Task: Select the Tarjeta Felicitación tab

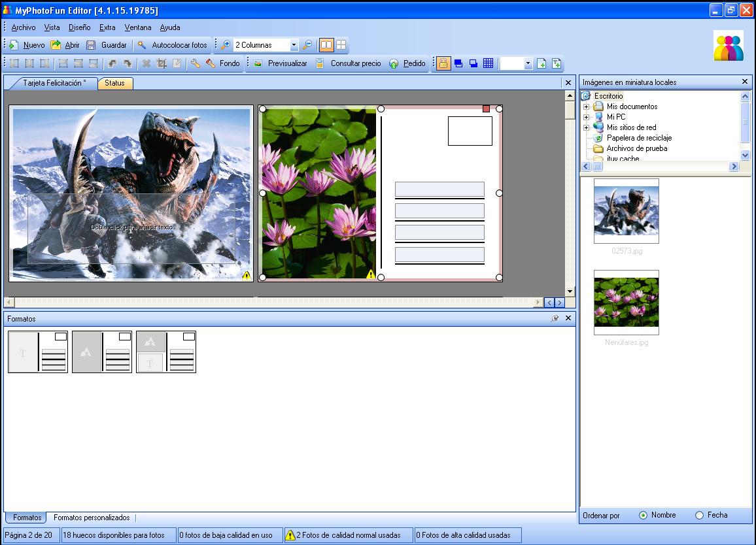Action: tap(54, 83)
